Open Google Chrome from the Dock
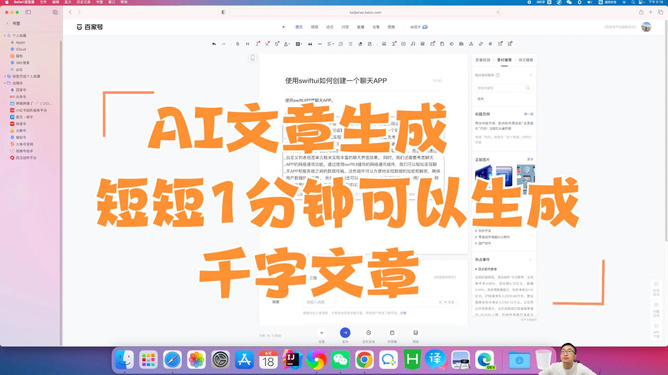668x375 pixels. [364, 360]
